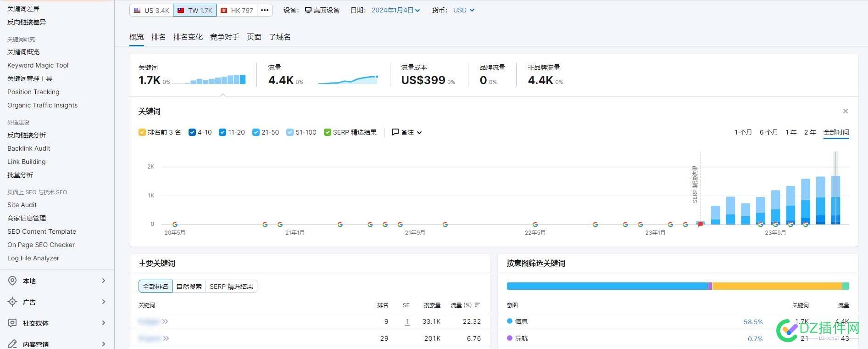868x349 pixels.
Task: Click double-arrow icon beside rank 29 keyword
Action: click(166, 338)
